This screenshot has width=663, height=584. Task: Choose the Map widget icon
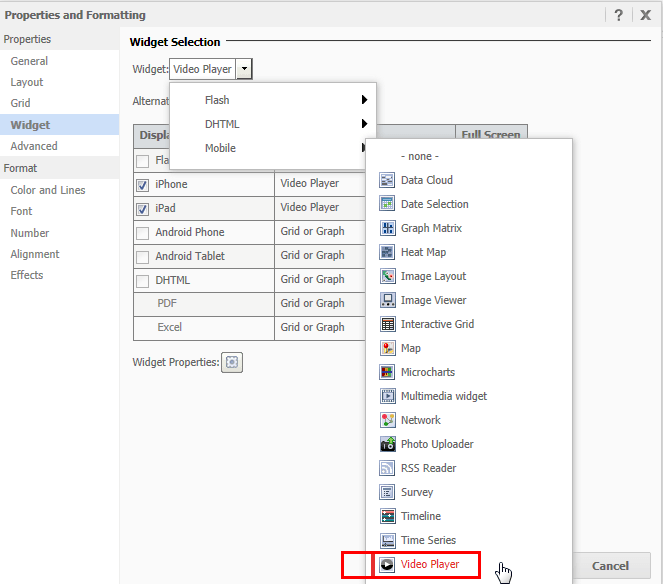(388, 348)
